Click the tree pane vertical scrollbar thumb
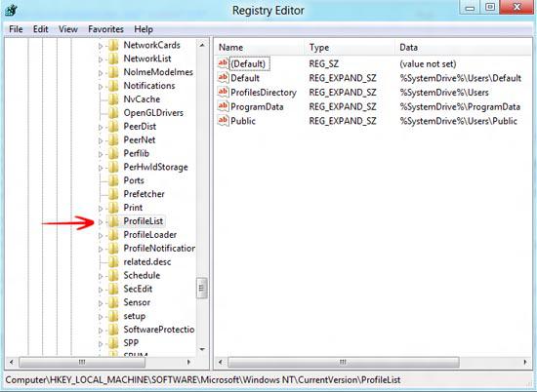Image resolution: width=537 pixels, height=392 pixels. coord(202,289)
